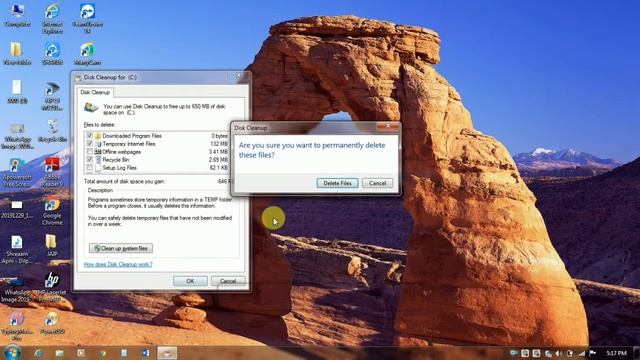Click the disk drive icon beside free-space message
640x360 pixels.
tap(91, 107)
